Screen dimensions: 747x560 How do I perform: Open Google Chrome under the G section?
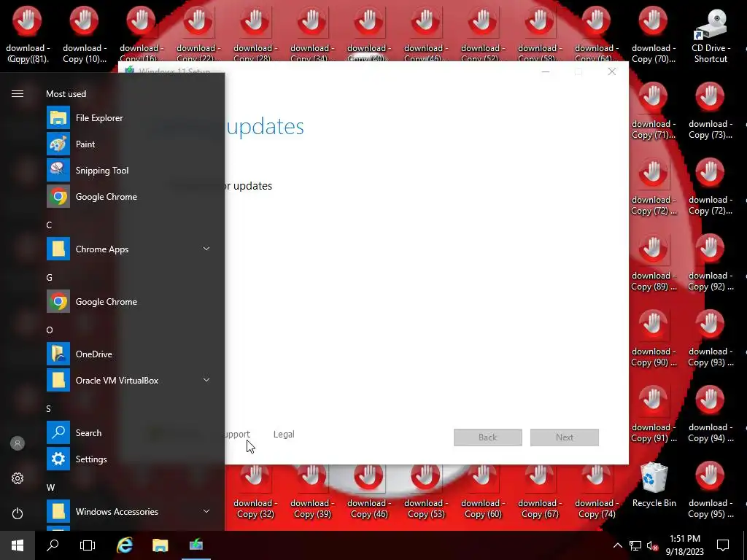(x=128, y=302)
